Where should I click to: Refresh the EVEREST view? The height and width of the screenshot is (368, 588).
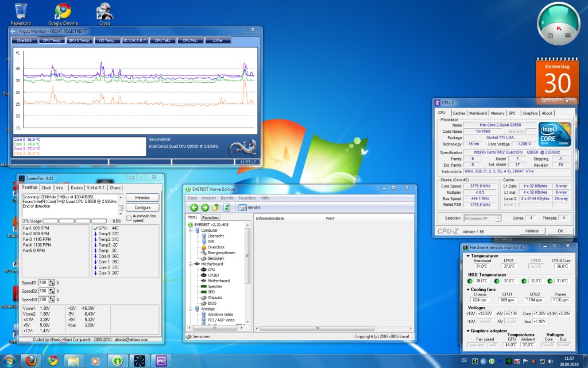(226, 207)
